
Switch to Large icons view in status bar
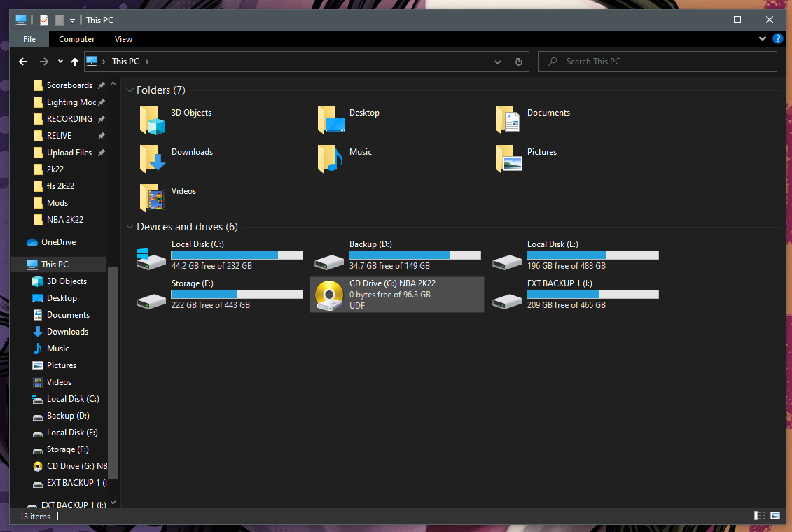pyautogui.click(x=775, y=516)
